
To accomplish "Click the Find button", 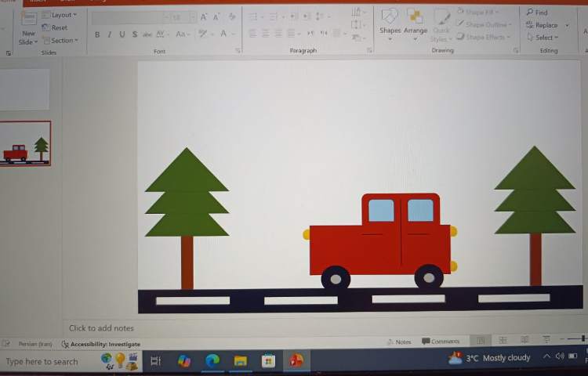I will pyautogui.click(x=538, y=13).
